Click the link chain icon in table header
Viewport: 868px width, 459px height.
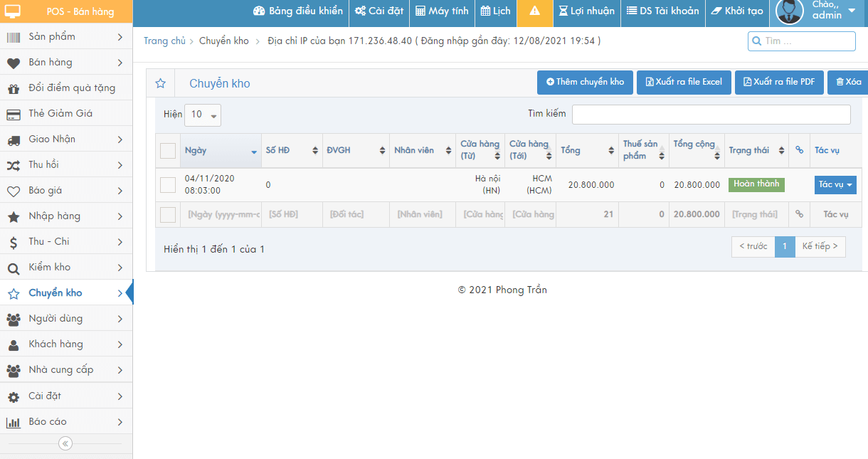pos(799,150)
